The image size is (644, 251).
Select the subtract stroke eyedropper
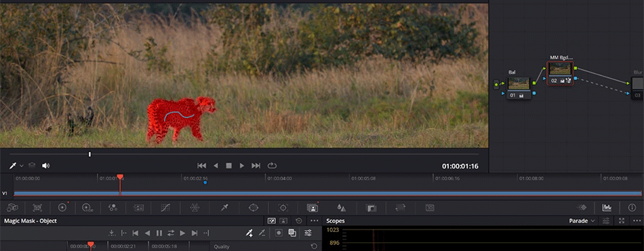pos(262,233)
